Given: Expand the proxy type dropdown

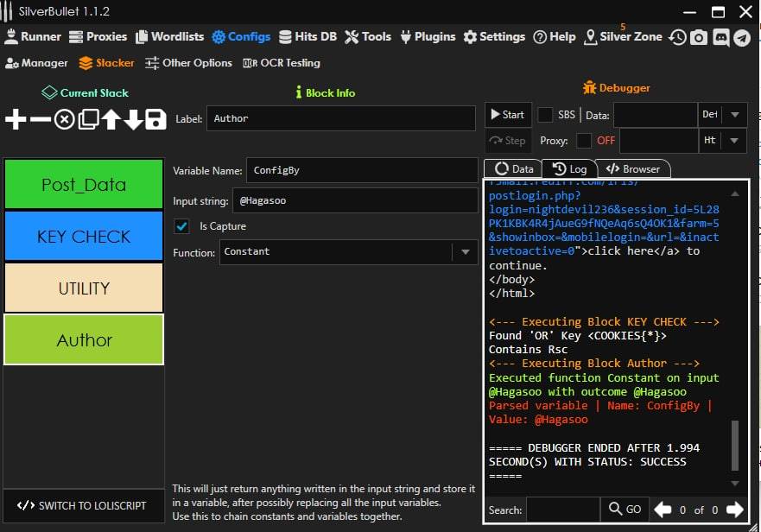Looking at the screenshot, I should 734,141.
